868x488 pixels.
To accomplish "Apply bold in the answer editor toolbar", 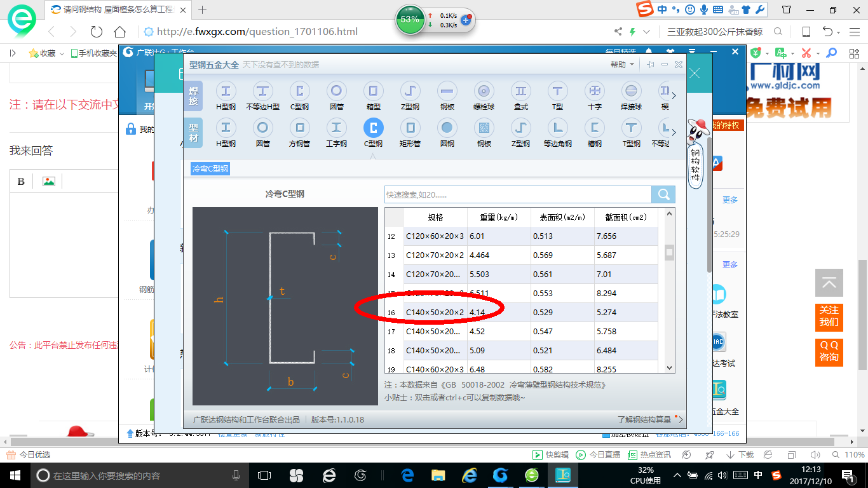I will [x=21, y=181].
